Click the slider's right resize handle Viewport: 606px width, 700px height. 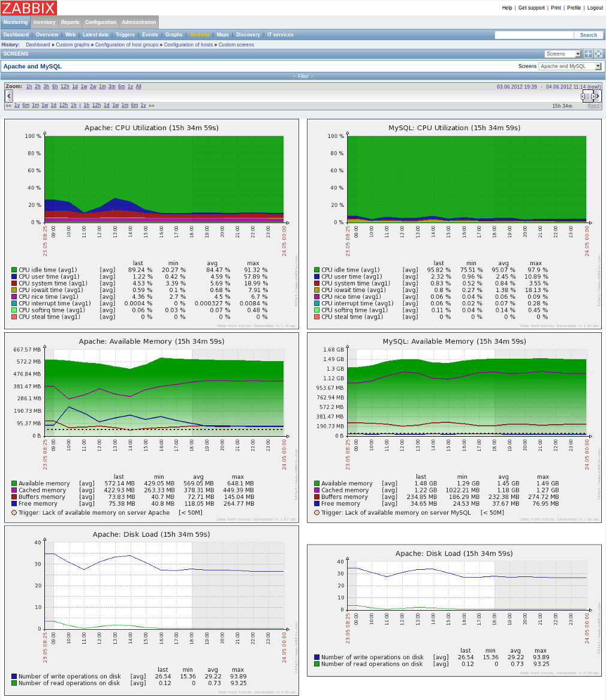click(593, 96)
